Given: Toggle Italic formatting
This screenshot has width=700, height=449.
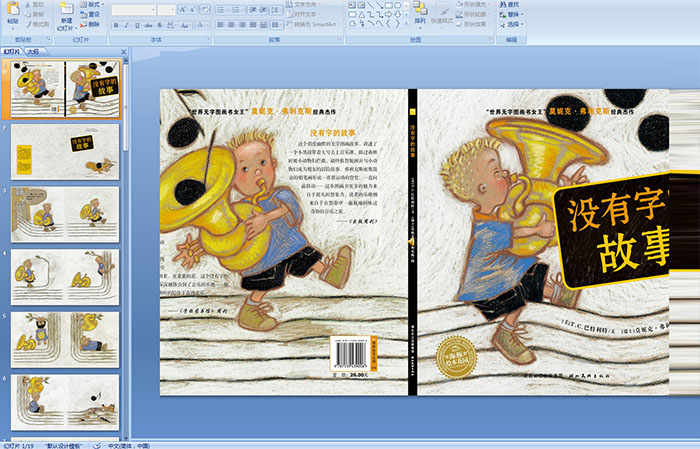Looking at the screenshot, I should coord(127,25).
